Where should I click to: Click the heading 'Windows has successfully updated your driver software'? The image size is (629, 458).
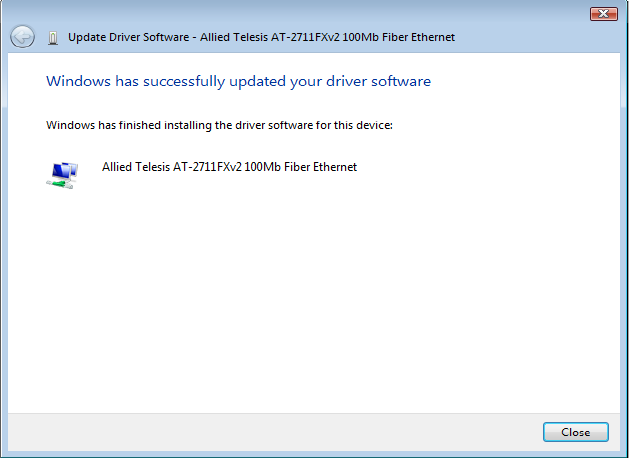pos(238,81)
